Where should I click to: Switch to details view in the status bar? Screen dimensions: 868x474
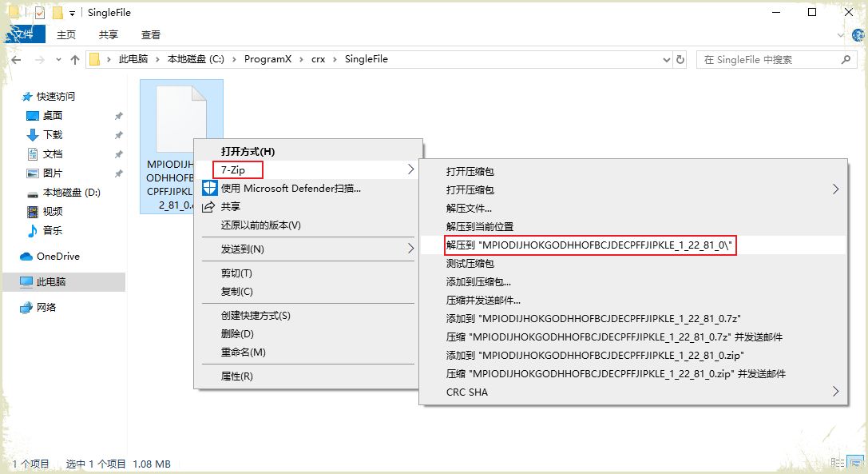[837, 464]
